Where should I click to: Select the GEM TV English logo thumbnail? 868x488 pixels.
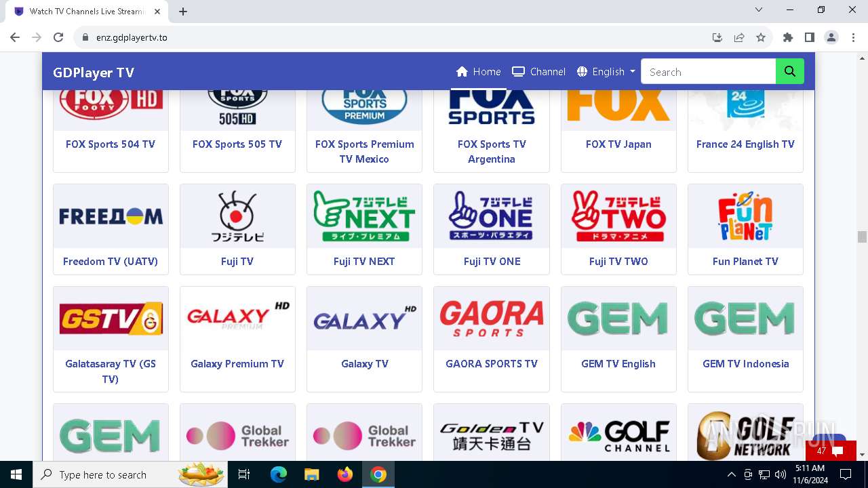(x=618, y=319)
